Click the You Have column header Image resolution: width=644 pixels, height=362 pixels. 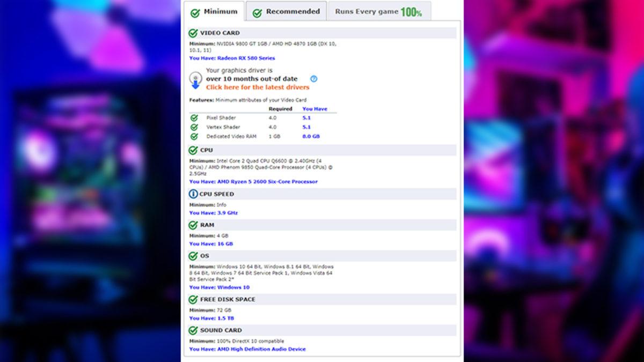click(314, 109)
